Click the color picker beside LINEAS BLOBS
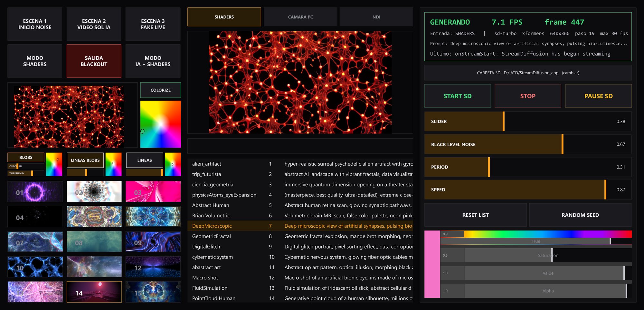 tap(114, 164)
